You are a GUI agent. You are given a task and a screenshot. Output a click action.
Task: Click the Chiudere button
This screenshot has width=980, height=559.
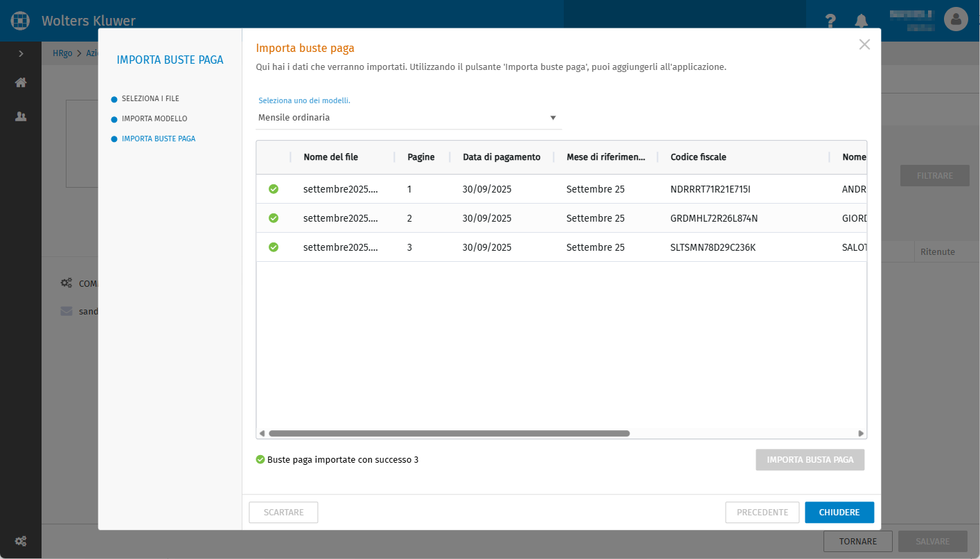839,513
